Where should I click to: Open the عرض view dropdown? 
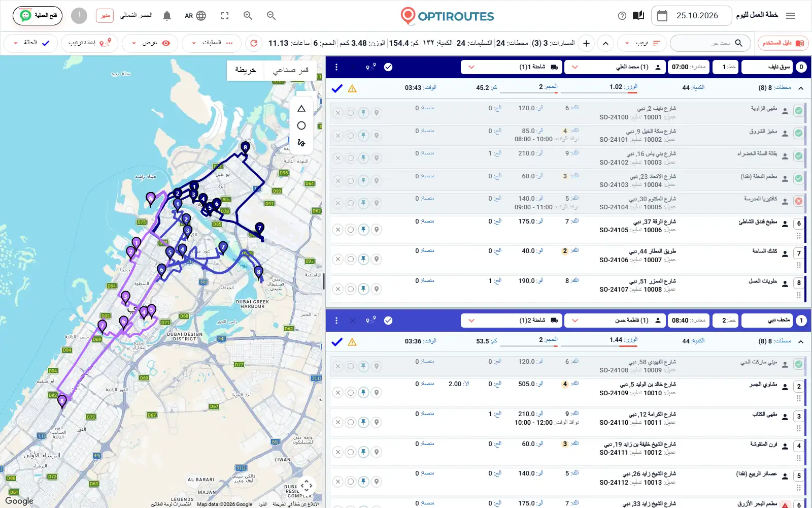150,43
